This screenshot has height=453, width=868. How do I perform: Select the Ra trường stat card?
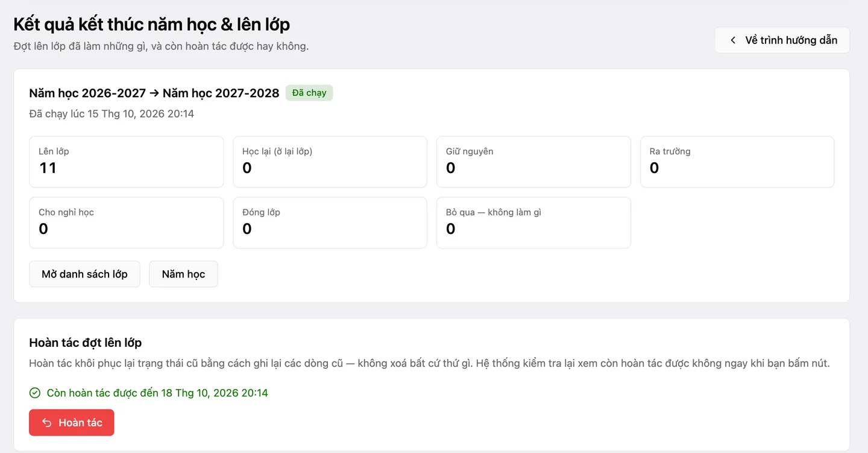(x=737, y=162)
